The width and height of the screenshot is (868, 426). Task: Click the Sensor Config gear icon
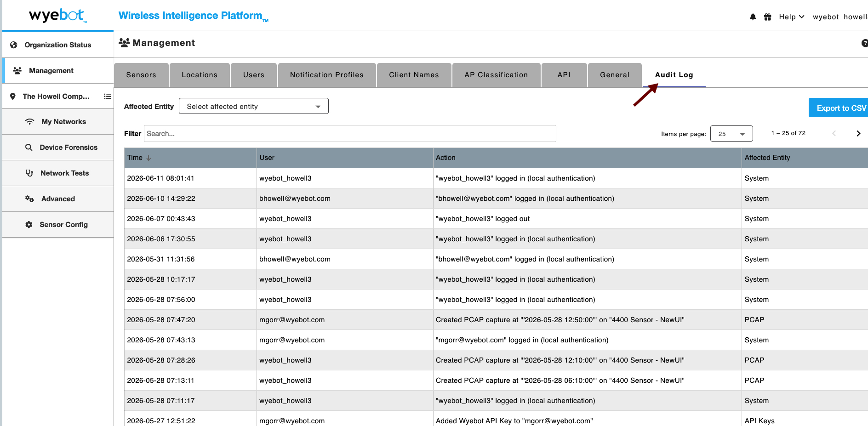point(29,225)
